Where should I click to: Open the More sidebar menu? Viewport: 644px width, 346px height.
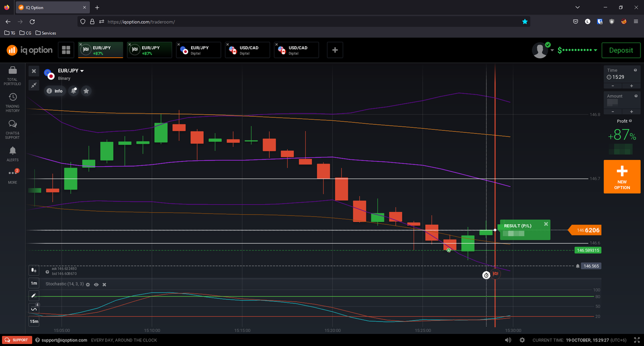click(x=13, y=176)
